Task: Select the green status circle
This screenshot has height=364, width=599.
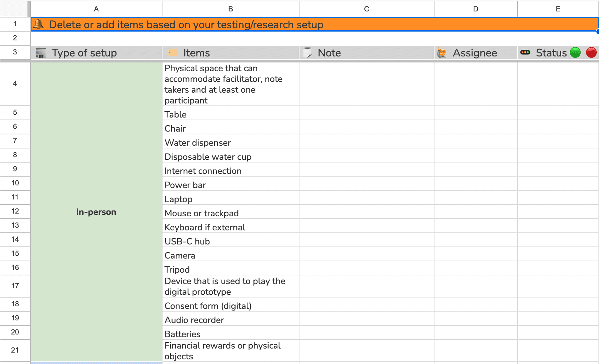Action: [x=575, y=52]
